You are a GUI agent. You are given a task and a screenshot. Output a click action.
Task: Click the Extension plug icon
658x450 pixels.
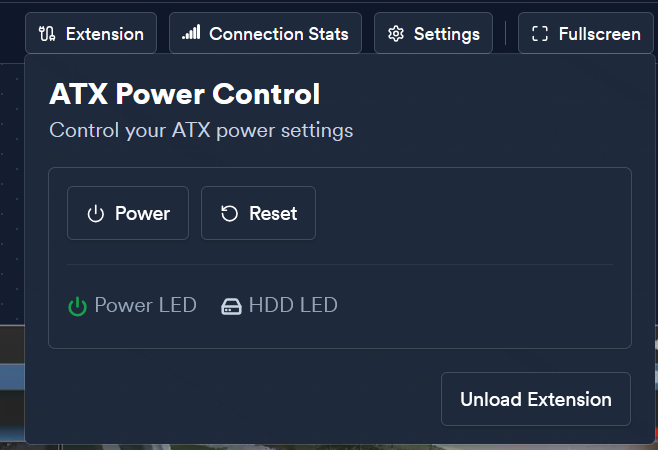[47, 34]
